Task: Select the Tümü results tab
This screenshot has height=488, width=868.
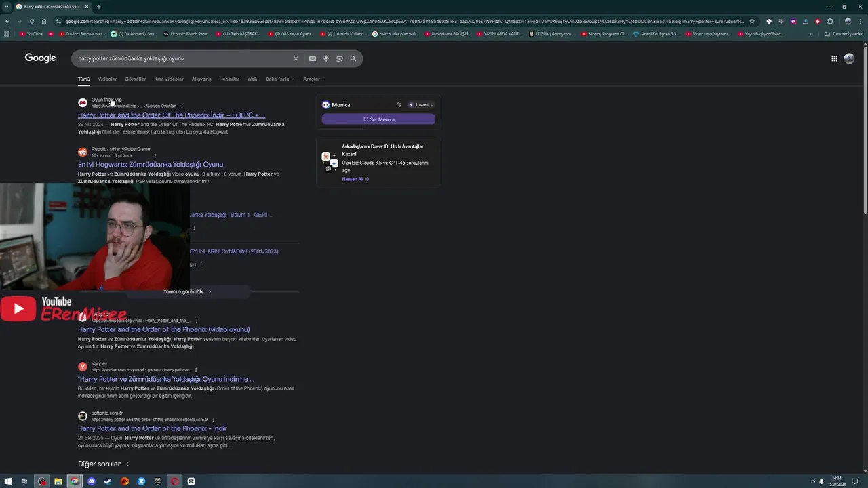Action: tap(83, 79)
